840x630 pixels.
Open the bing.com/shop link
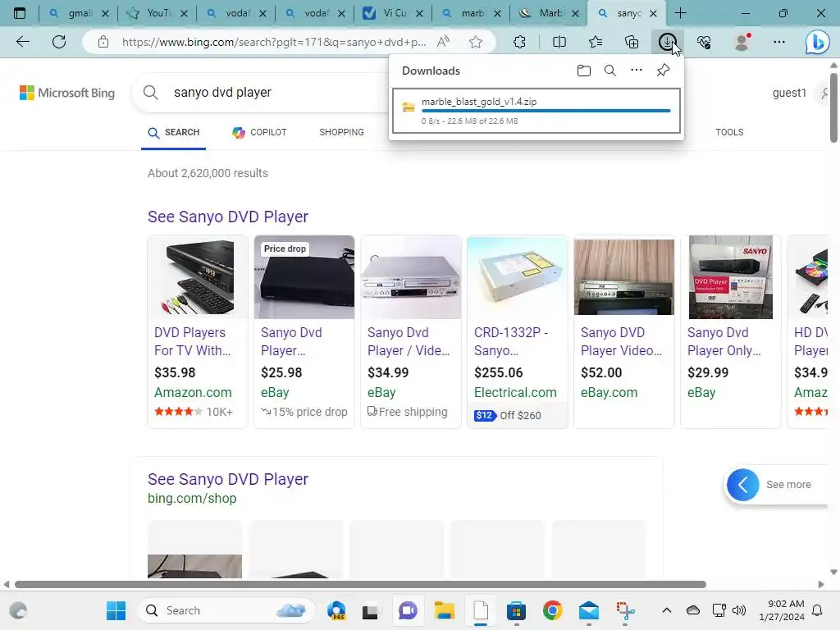192,498
